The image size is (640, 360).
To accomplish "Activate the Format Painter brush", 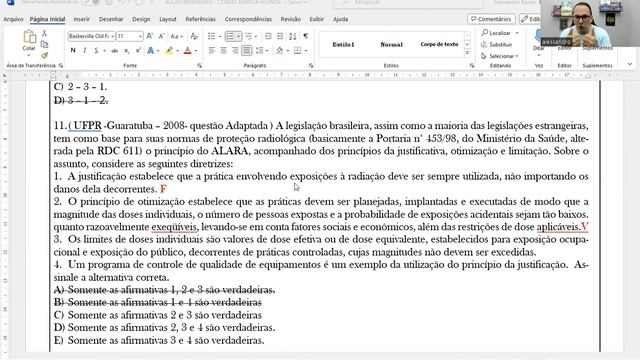I will [44, 55].
